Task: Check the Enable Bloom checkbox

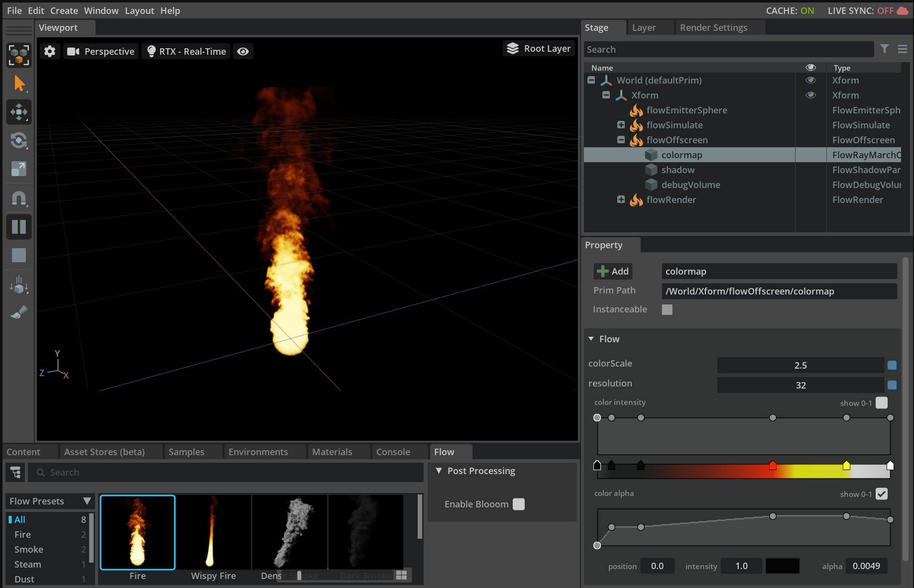Action: [x=519, y=504]
